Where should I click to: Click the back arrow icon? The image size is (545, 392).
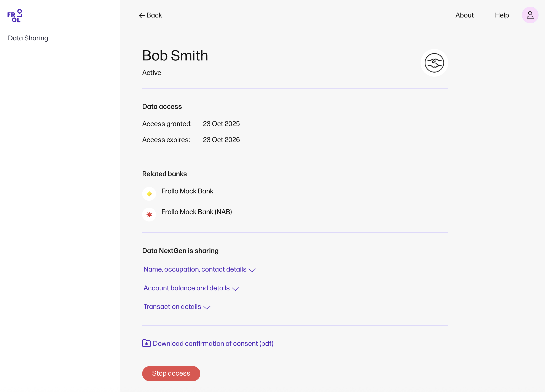pyautogui.click(x=142, y=16)
